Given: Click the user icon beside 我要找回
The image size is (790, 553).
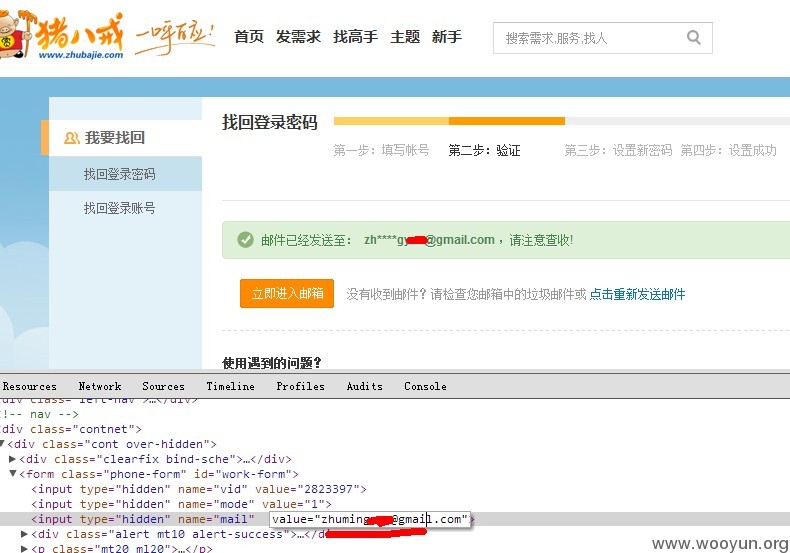Looking at the screenshot, I should (72, 137).
